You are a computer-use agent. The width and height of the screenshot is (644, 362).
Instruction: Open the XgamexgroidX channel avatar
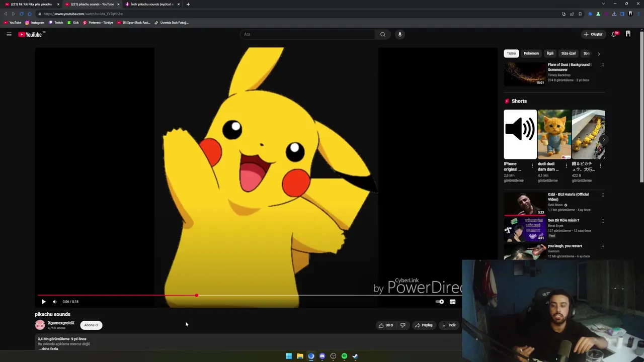[x=40, y=325]
